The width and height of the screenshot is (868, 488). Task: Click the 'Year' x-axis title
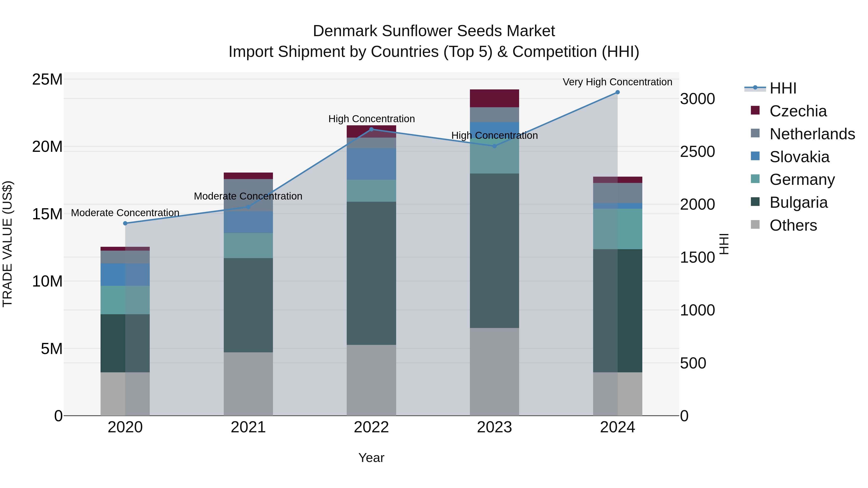(x=371, y=458)
